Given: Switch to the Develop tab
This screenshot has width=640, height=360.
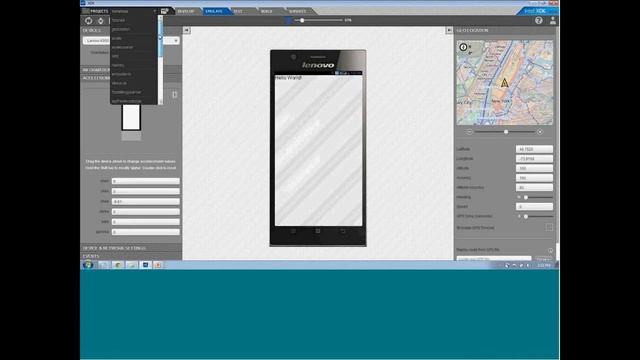Looking at the screenshot, I should pyautogui.click(x=186, y=11).
